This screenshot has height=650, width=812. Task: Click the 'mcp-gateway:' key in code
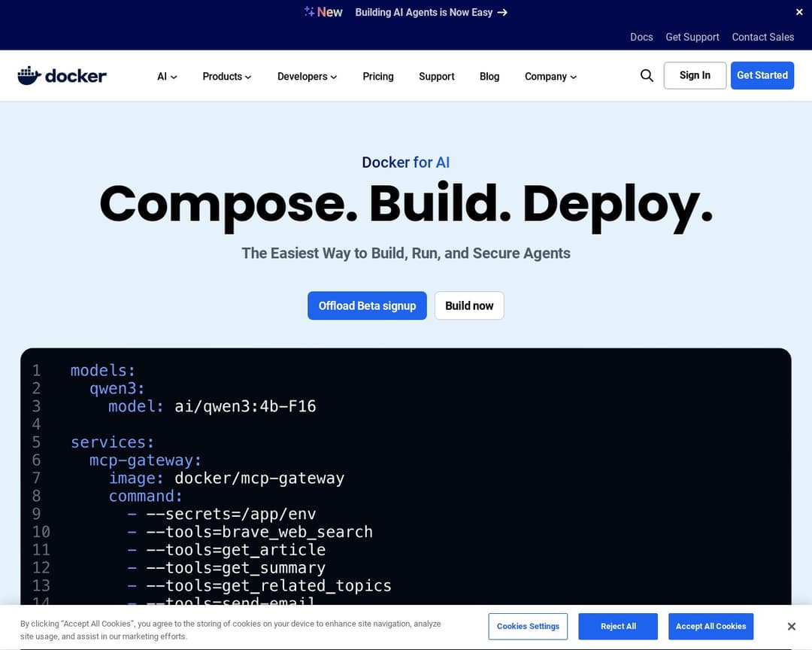146,460
